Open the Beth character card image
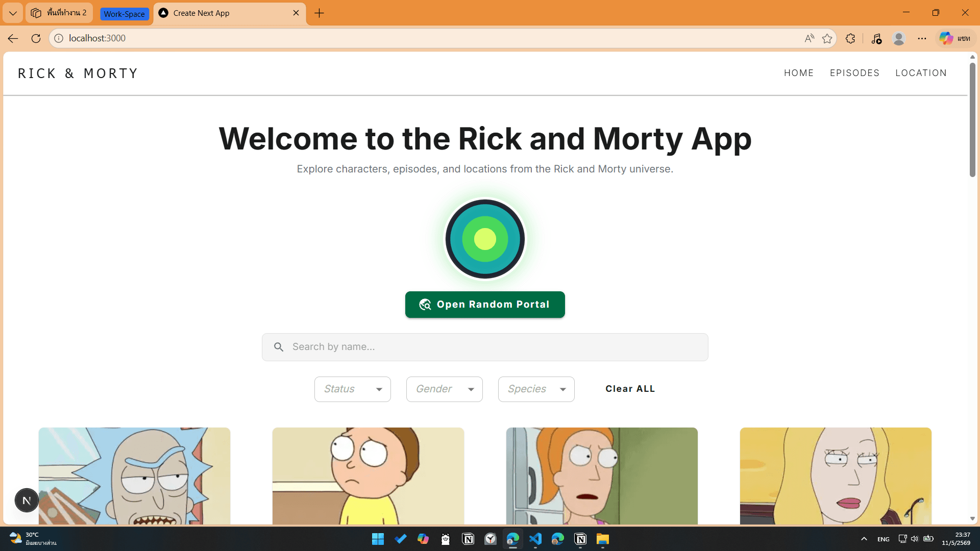Viewport: 980px width, 551px height. click(x=836, y=476)
